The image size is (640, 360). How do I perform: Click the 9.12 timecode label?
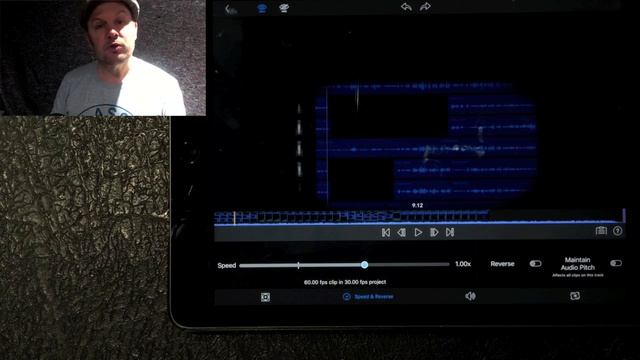tap(418, 205)
